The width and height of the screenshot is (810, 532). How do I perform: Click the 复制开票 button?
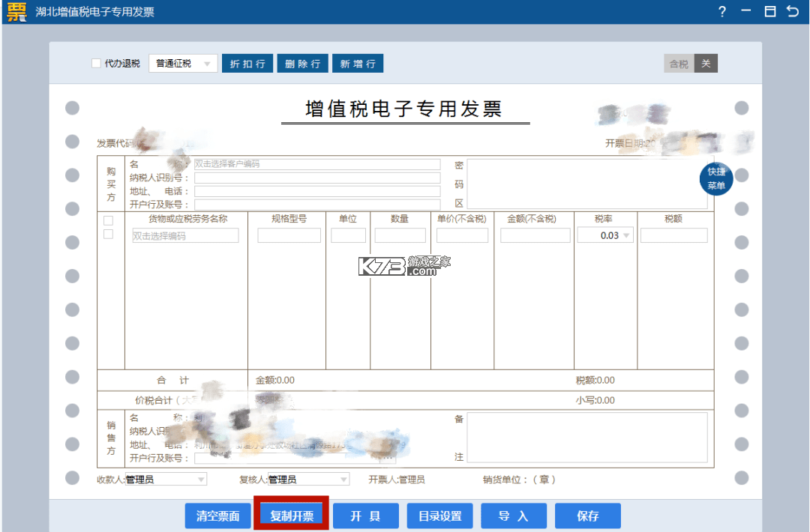(292, 516)
